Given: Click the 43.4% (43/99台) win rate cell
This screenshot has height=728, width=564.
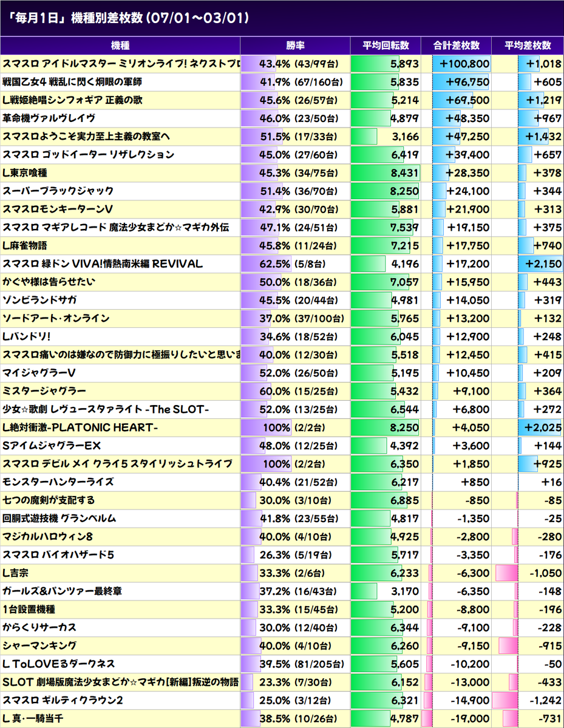Looking at the screenshot, I should [295, 64].
